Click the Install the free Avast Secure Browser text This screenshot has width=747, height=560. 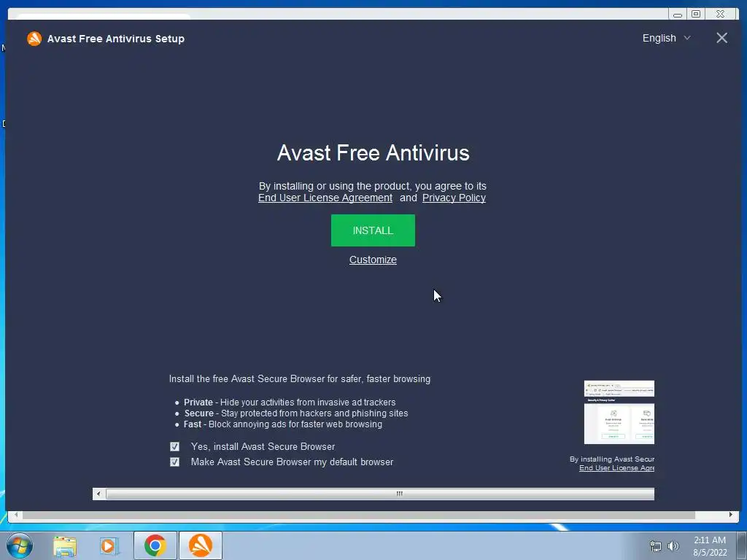click(x=300, y=379)
